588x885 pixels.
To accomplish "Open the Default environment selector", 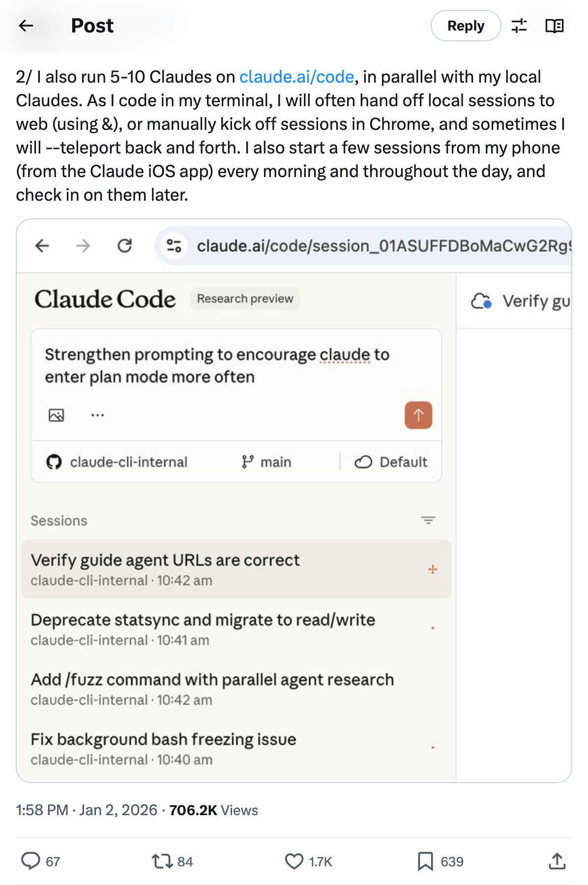I will 391,462.
